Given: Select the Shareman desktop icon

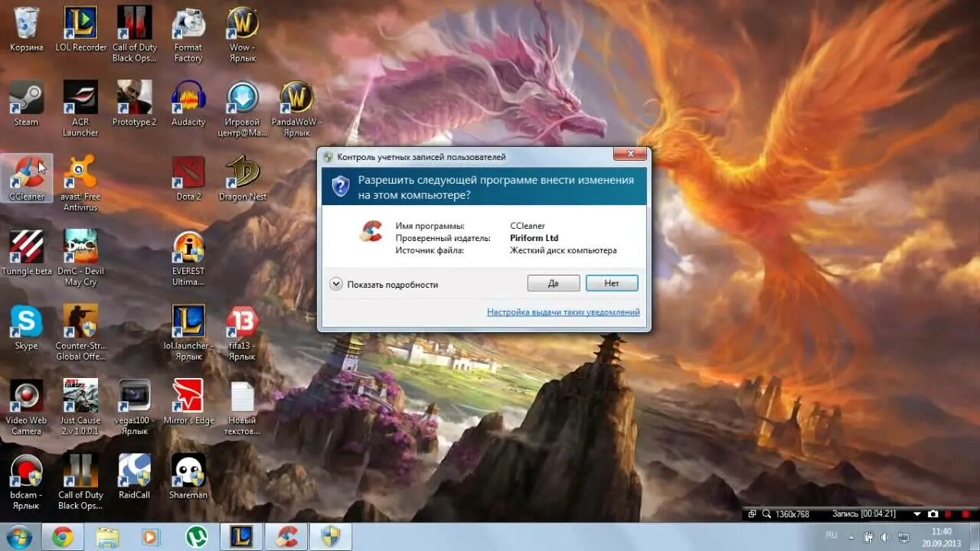Looking at the screenshot, I should [188, 477].
